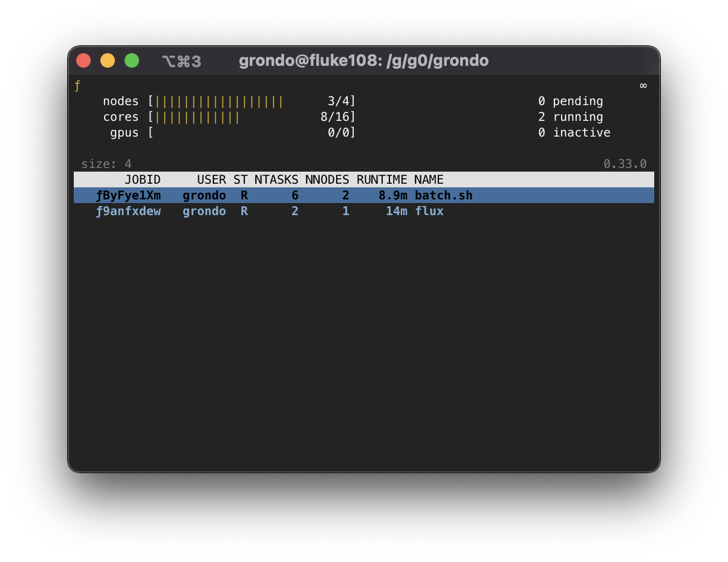The width and height of the screenshot is (728, 562).
Task: Click job ID ƒByFye1Xm
Action: pyautogui.click(x=128, y=195)
